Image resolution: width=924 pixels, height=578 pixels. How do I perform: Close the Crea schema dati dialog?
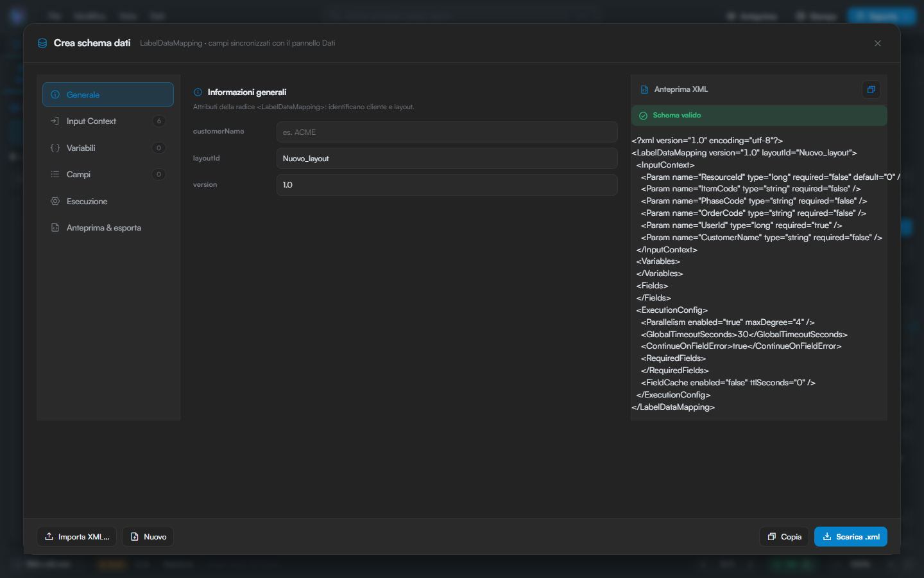878,43
